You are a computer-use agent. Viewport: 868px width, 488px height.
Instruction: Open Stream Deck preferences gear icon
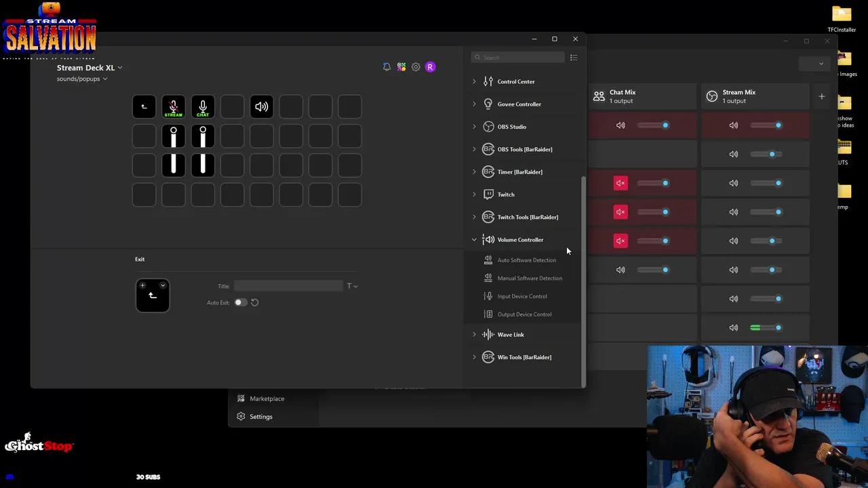(416, 67)
